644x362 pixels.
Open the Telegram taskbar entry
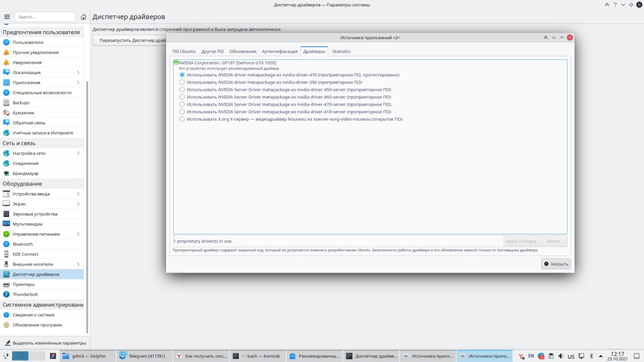[x=143, y=356]
